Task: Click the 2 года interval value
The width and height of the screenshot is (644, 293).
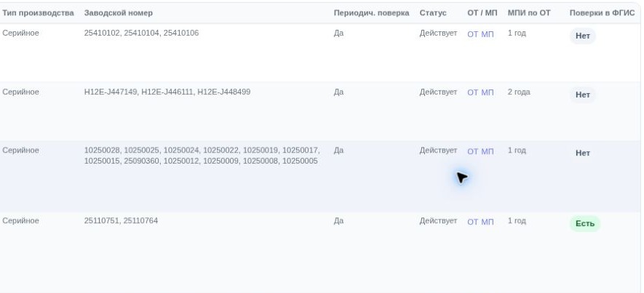Action: (519, 92)
